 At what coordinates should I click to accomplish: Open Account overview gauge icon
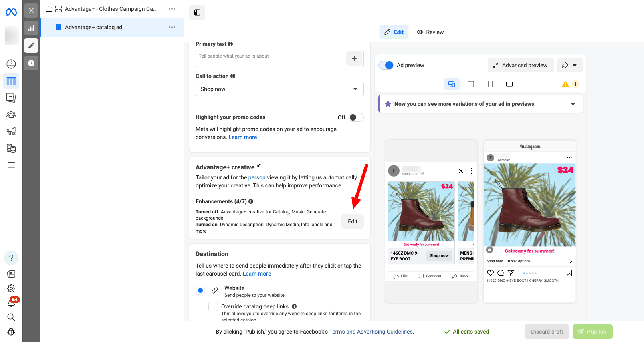pyautogui.click(x=11, y=64)
